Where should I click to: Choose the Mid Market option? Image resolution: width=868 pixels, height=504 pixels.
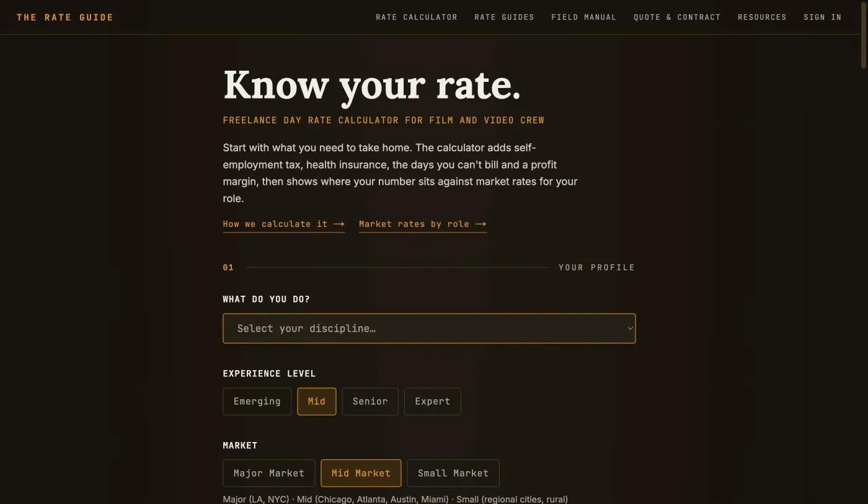361,474
